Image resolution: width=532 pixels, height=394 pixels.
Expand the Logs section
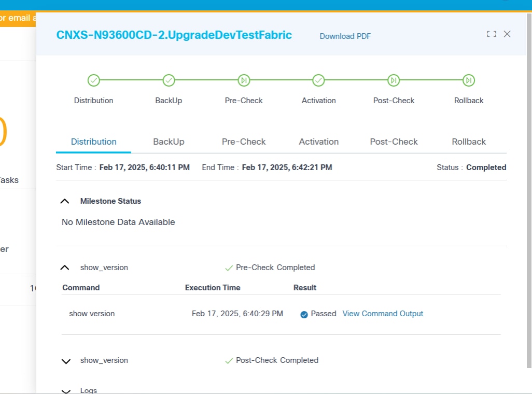tap(66, 391)
